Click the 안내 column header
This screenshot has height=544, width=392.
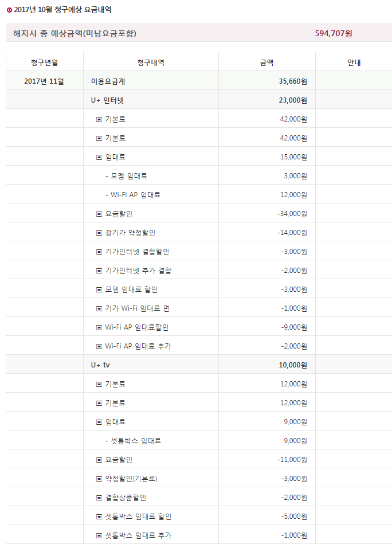(x=354, y=62)
